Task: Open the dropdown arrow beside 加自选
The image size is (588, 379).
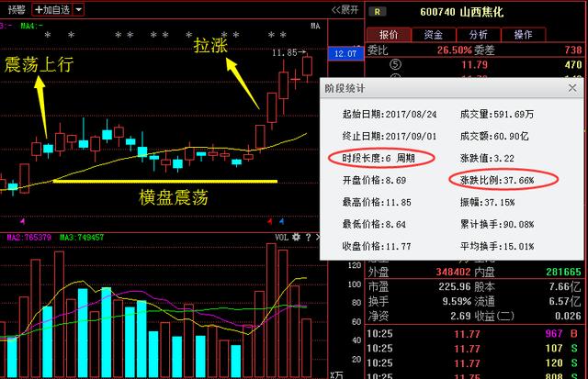Action: coord(78,9)
